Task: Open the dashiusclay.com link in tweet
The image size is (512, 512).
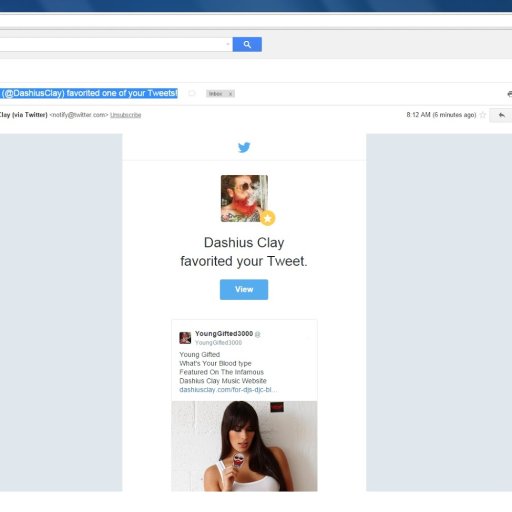Action: [228, 390]
